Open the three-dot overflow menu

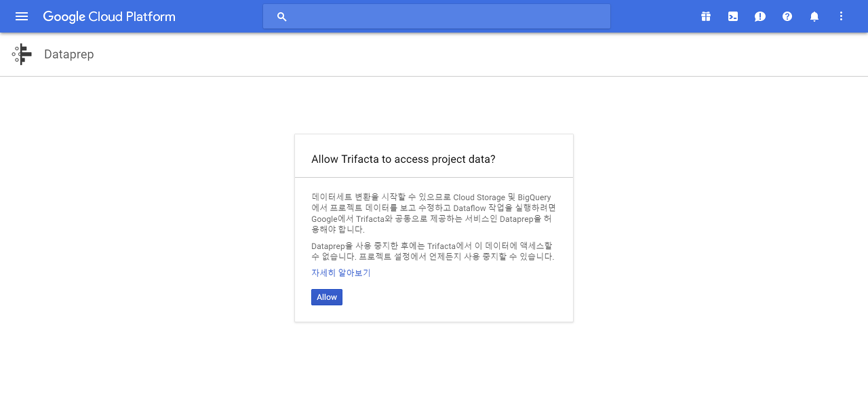coord(841,16)
